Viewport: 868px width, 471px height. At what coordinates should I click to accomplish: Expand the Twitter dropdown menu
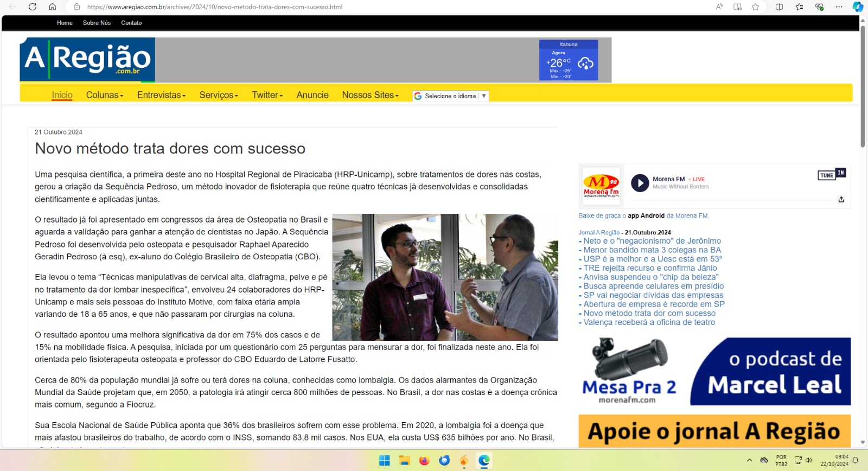(x=267, y=95)
